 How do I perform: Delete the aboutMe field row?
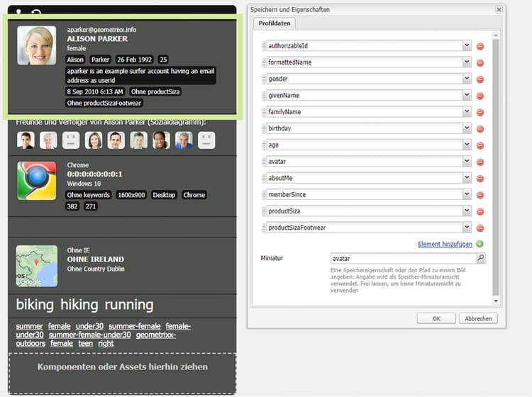[x=480, y=179]
